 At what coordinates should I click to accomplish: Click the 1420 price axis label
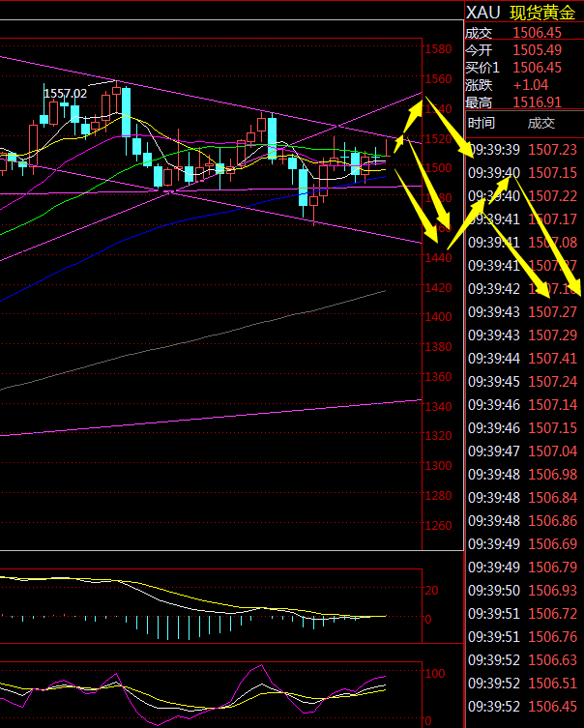point(438,288)
